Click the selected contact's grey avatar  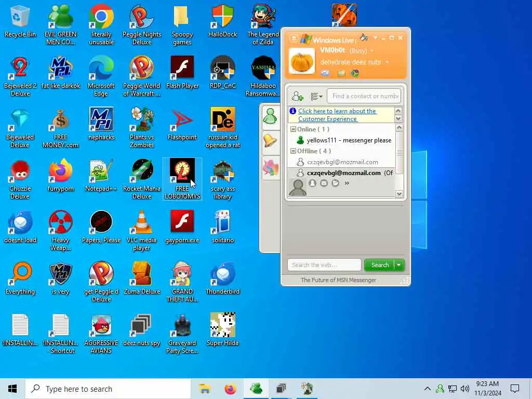[298, 187]
